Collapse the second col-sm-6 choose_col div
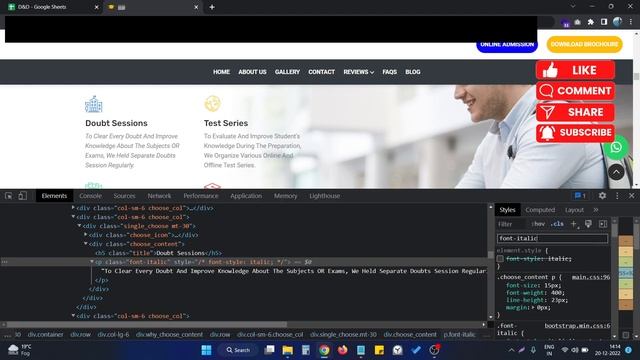The image size is (640, 360). pyautogui.click(x=73, y=217)
